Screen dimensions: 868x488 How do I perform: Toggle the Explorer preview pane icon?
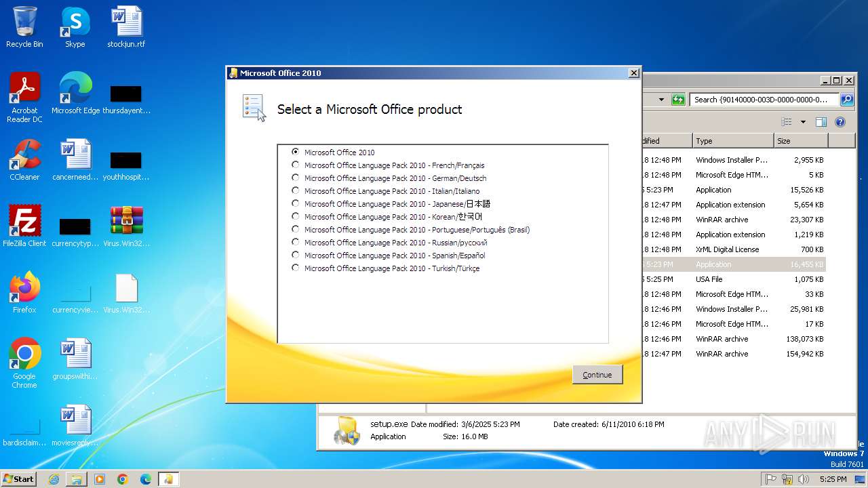[x=821, y=122]
